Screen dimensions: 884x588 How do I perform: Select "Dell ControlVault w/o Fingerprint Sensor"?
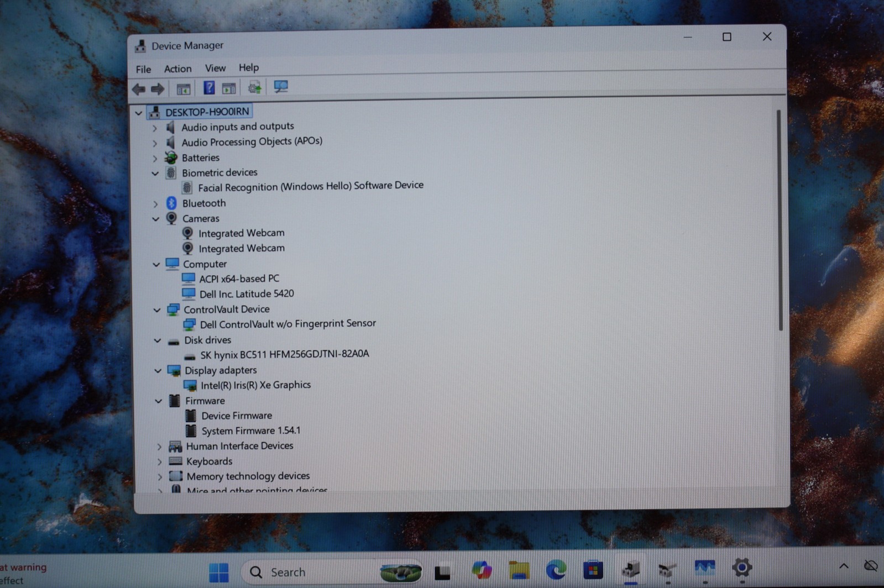pyautogui.click(x=287, y=324)
